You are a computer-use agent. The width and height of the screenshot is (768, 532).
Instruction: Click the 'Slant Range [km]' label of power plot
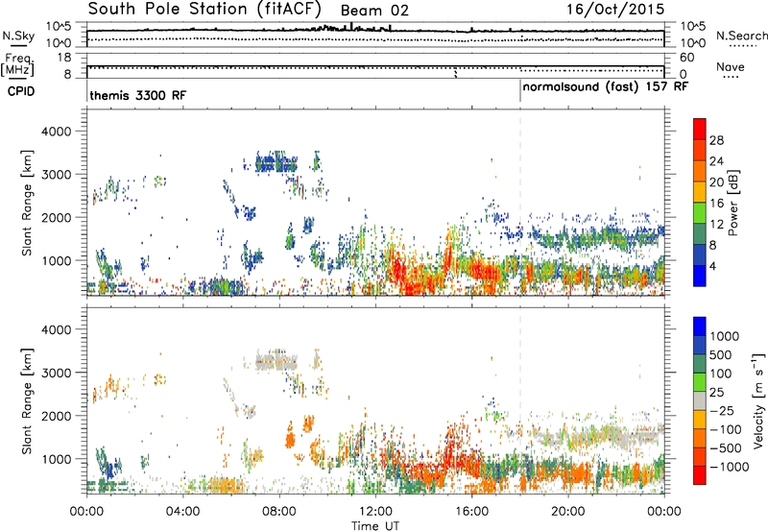click(x=28, y=203)
